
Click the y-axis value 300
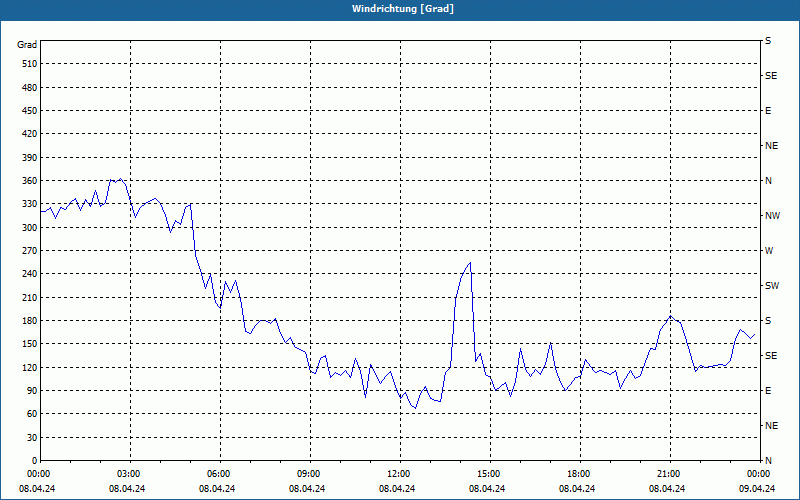pyautogui.click(x=30, y=228)
